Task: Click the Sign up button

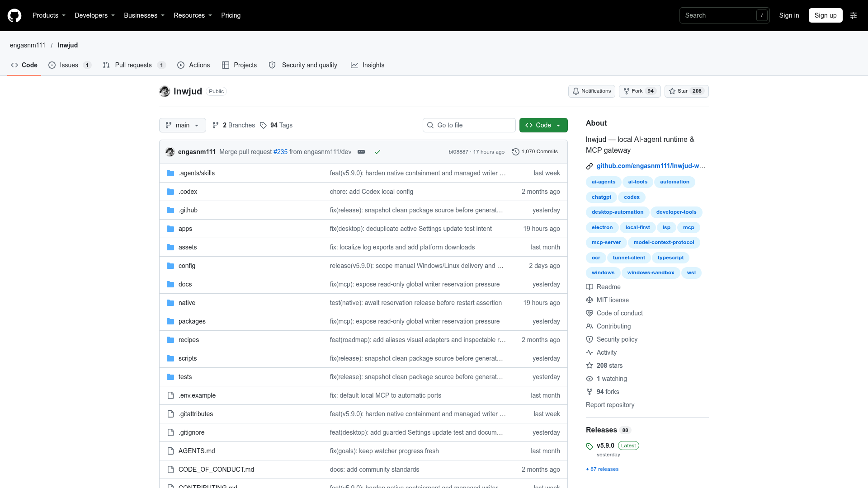Action: point(826,15)
